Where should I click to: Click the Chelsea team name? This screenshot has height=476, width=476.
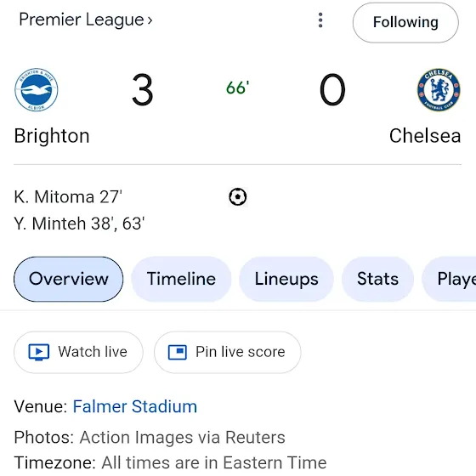pos(425,136)
